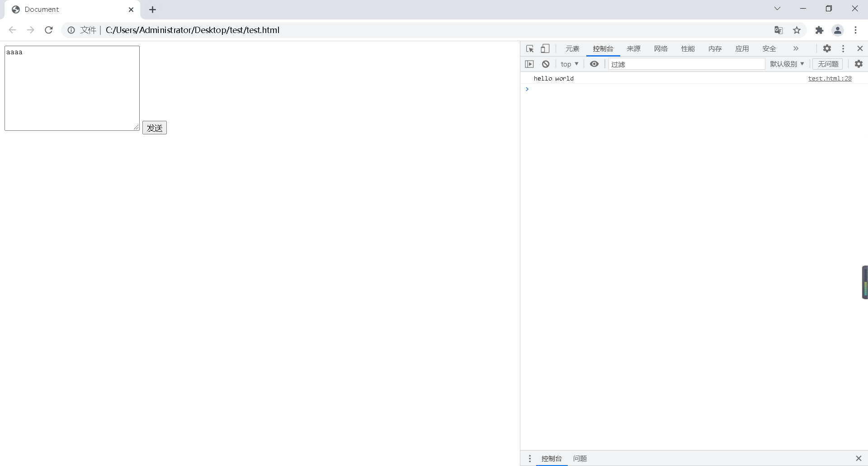View site information icon in address bar
The image size is (868, 466).
(x=71, y=30)
